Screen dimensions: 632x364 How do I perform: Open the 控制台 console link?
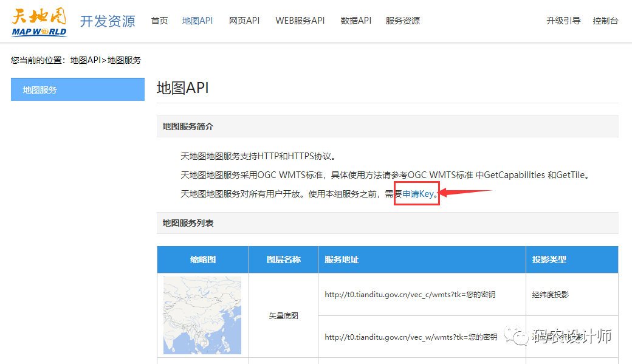coord(605,21)
